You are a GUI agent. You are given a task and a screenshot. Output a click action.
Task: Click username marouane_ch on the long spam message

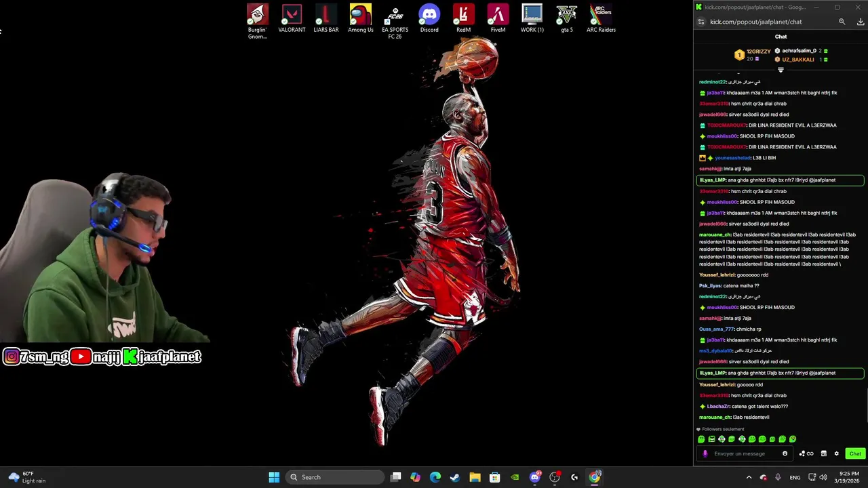pos(715,235)
